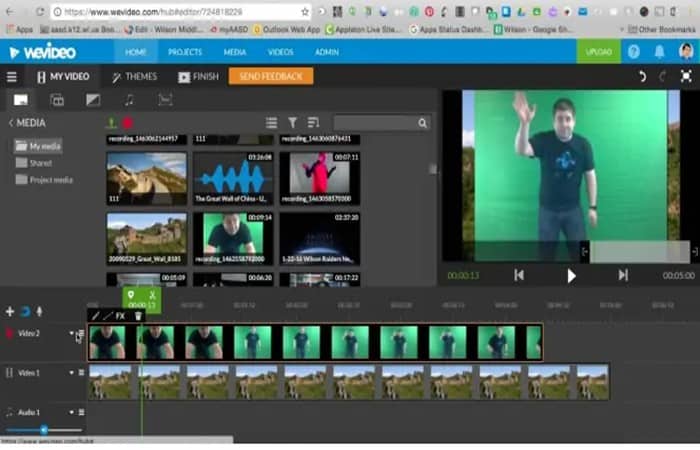Click the green upload media icon
The width and height of the screenshot is (700, 450).
click(x=111, y=123)
